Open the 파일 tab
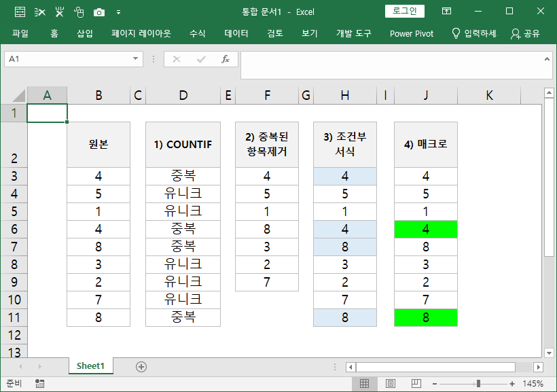Screen dimensions: 557x392 tap(20, 33)
